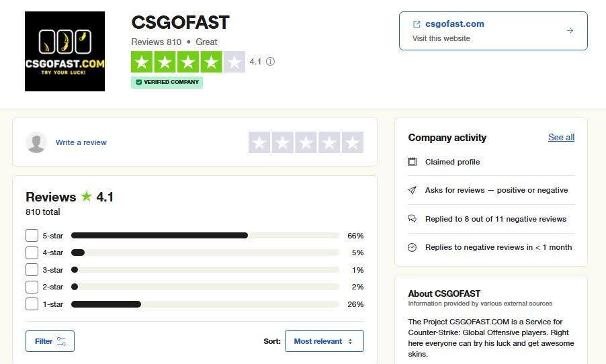This screenshot has width=606, height=364.
Task: Click the Claimed profile calendar icon
Action: pos(412,162)
